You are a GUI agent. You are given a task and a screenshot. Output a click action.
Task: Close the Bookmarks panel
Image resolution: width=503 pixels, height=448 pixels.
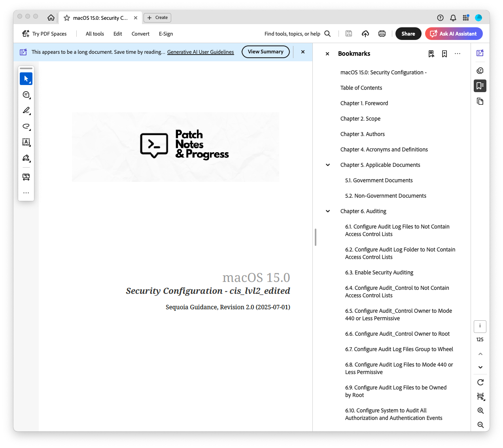pyautogui.click(x=327, y=54)
